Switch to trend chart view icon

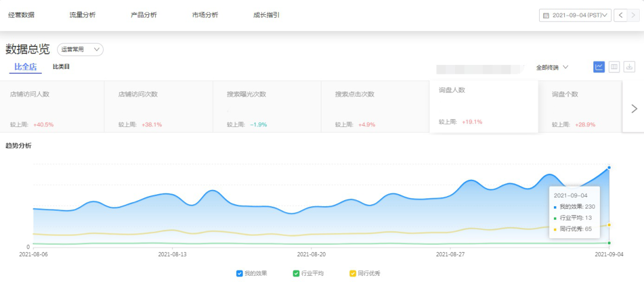[x=599, y=67]
